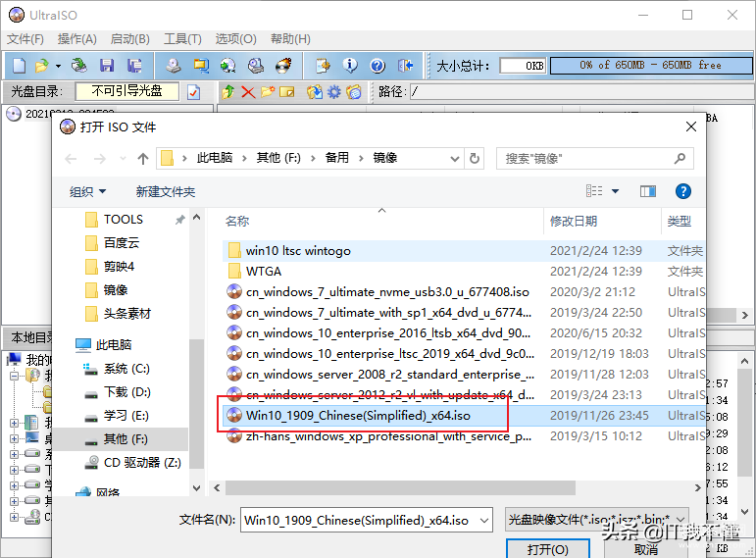756x558 pixels.
Task: Click the blue gear properties icon
Action: click(x=333, y=91)
